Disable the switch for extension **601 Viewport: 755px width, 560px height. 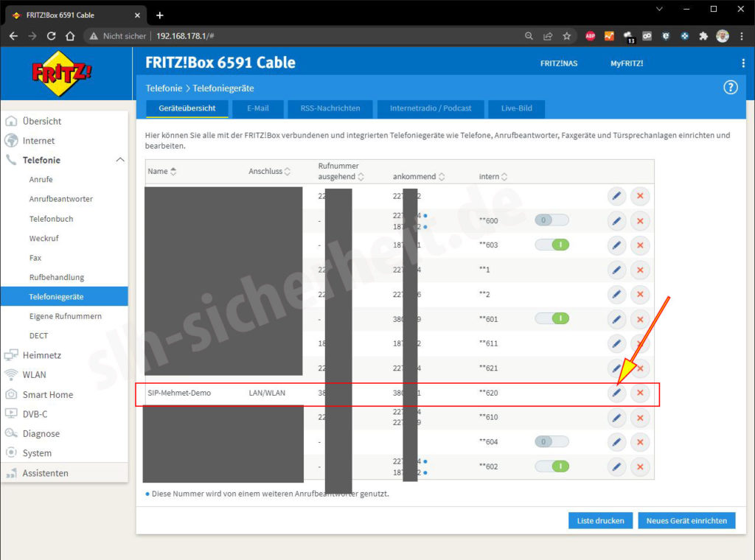pyautogui.click(x=552, y=318)
